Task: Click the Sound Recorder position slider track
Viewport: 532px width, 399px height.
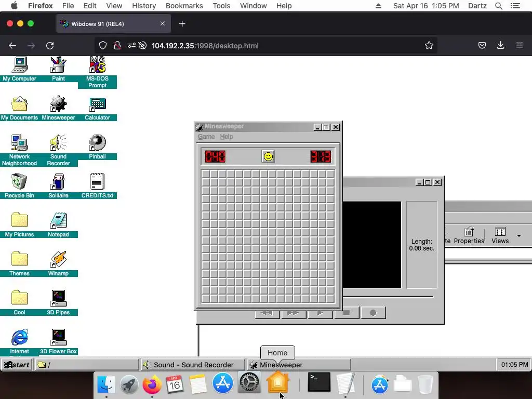Action: pyautogui.click(x=388, y=297)
